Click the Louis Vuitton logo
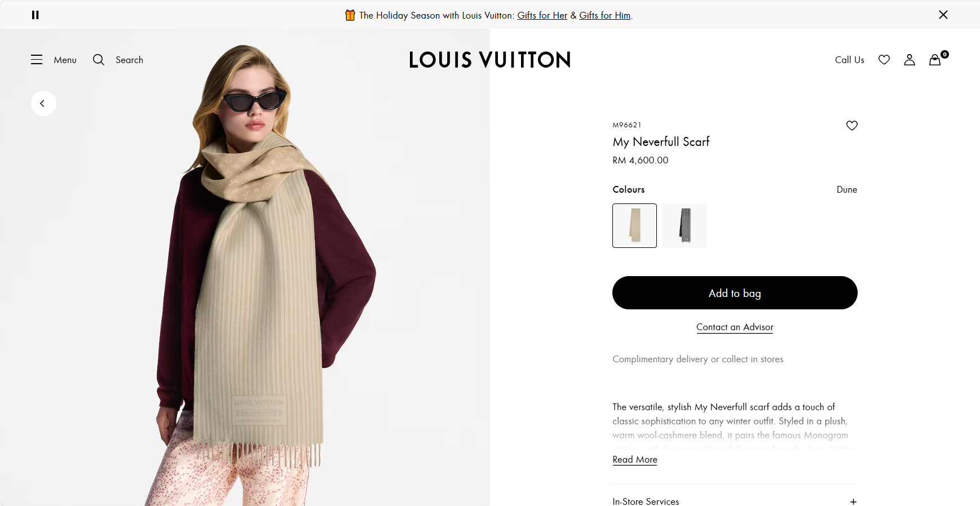The height and width of the screenshot is (506, 980). [489, 60]
